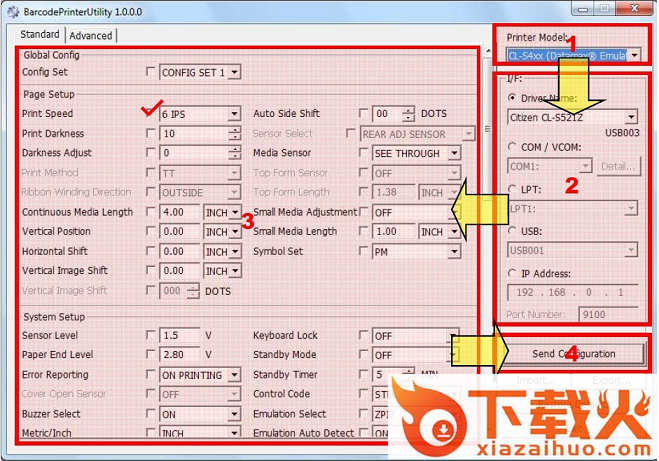Toggle the Config Set checkbox
The height and width of the screenshot is (461, 659).
150,72
